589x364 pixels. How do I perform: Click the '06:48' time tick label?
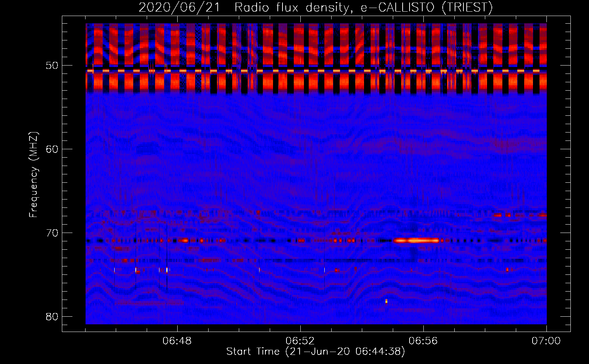(177, 341)
